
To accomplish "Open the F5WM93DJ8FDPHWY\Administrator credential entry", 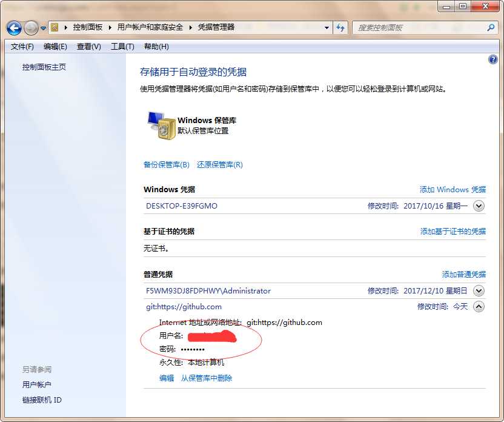I will (x=208, y=291).
